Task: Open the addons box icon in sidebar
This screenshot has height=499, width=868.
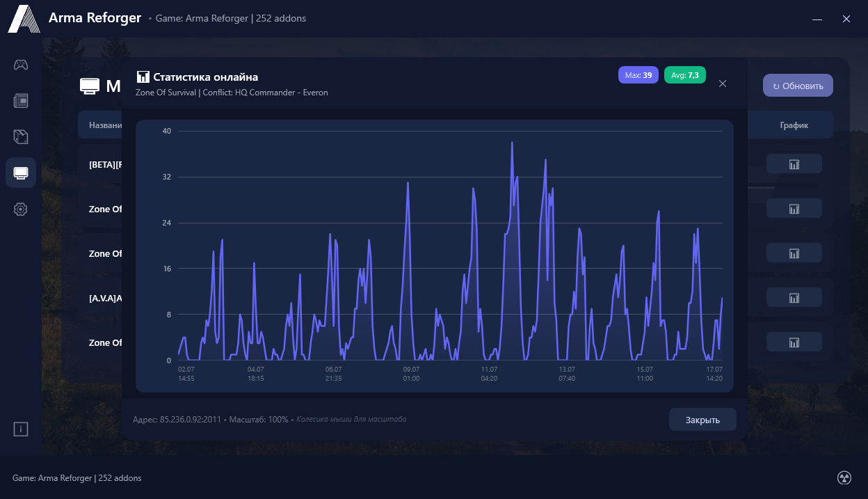Action: pos(21,136)
